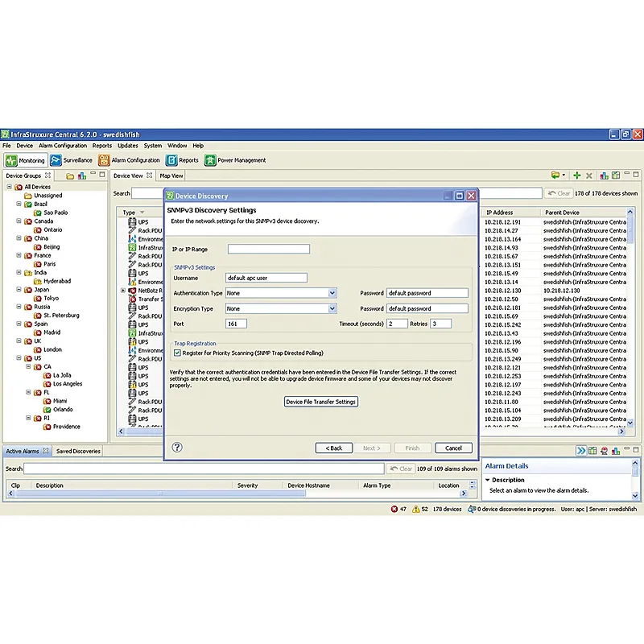Click the help question mark icon in dialog
Screen dimensions: 644x644
coord(177,448)
